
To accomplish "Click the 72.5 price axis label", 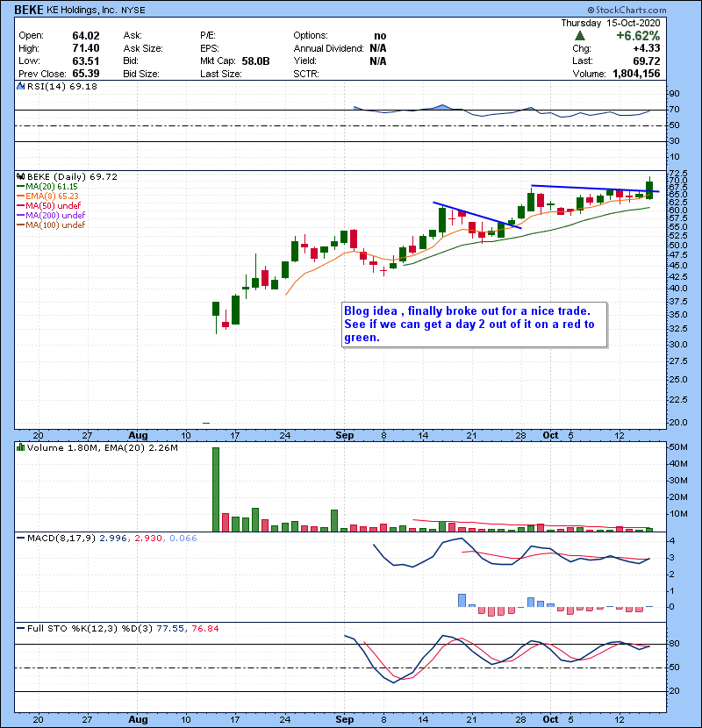I will click(x=677, y=174).
